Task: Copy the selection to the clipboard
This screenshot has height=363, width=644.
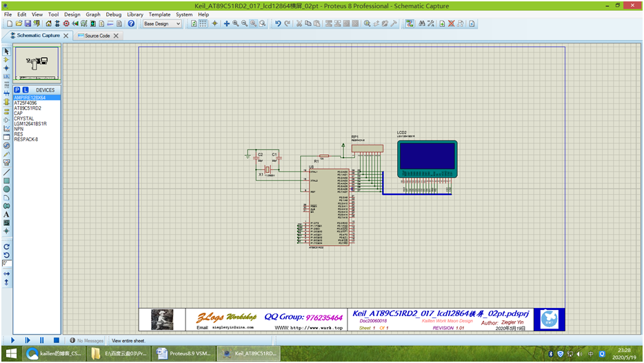Action: [x=308, y=24]
